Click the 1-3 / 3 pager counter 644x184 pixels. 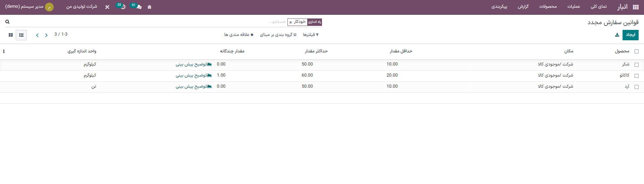click(61, 34)
